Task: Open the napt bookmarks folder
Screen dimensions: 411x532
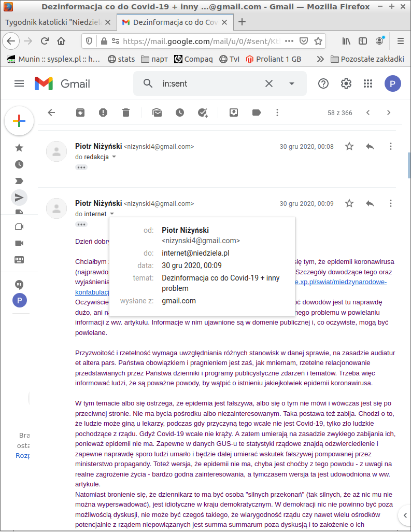Action: [x=154, y=59]
